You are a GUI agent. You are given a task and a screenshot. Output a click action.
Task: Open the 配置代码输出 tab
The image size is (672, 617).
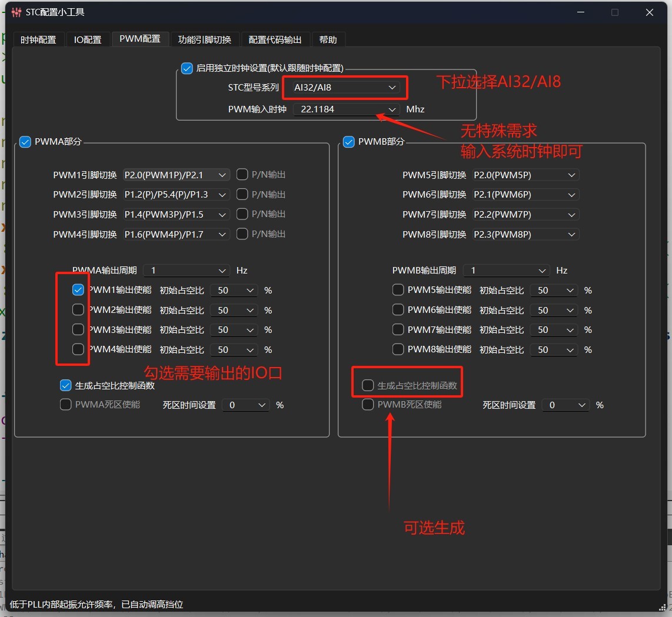point(275,40)
